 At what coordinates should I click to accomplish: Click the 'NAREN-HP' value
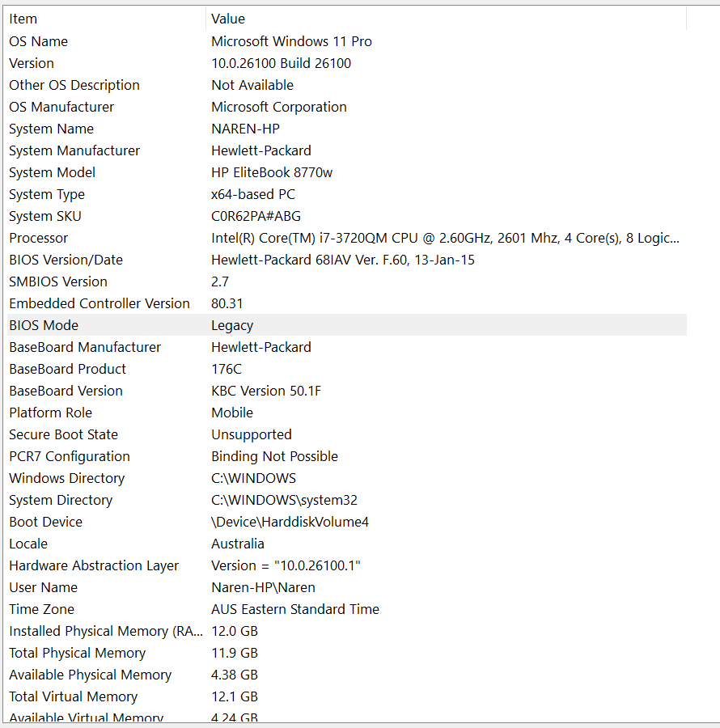tap(246, 129)
